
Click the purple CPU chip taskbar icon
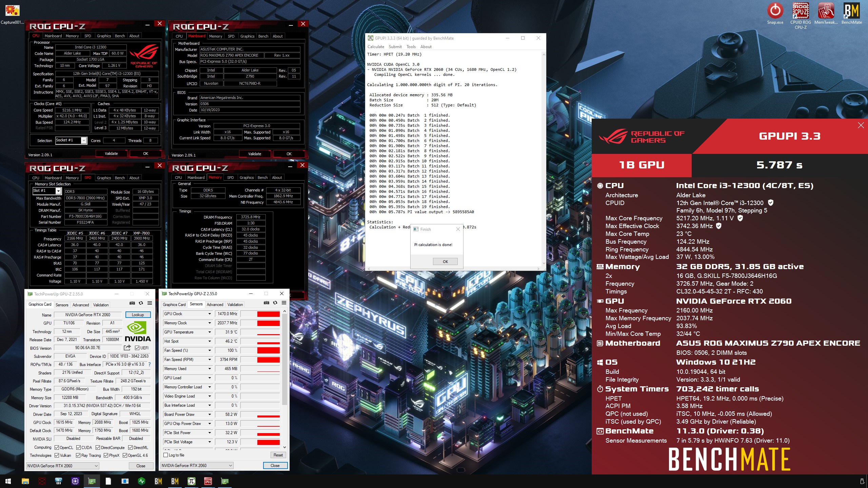pos(75,481)
